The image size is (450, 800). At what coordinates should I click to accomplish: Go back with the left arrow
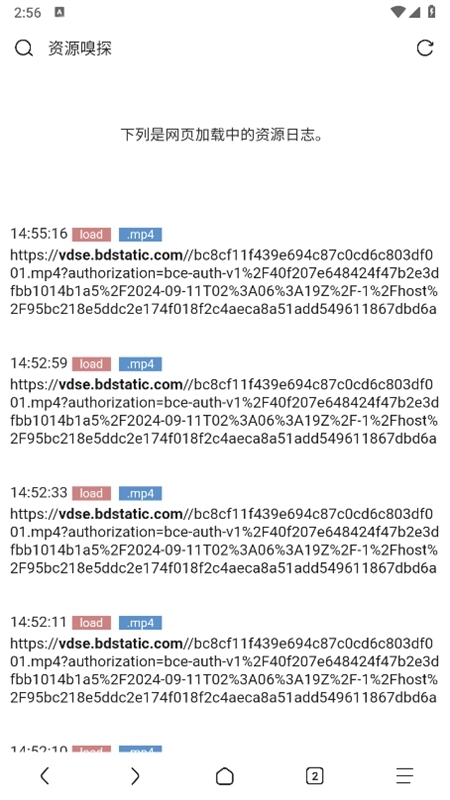(x=45, y=776)
